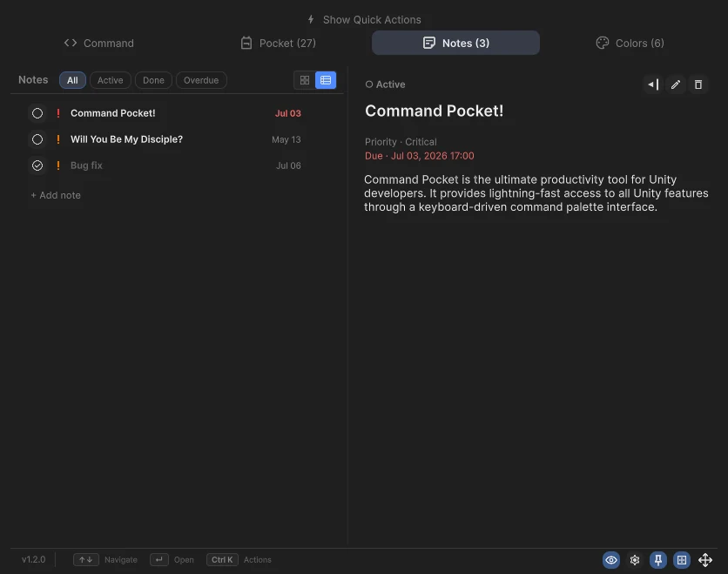Switch notes to list view
Image resolution: width=728 pixels, height=574 pixels.
click(x=326, y=80)
